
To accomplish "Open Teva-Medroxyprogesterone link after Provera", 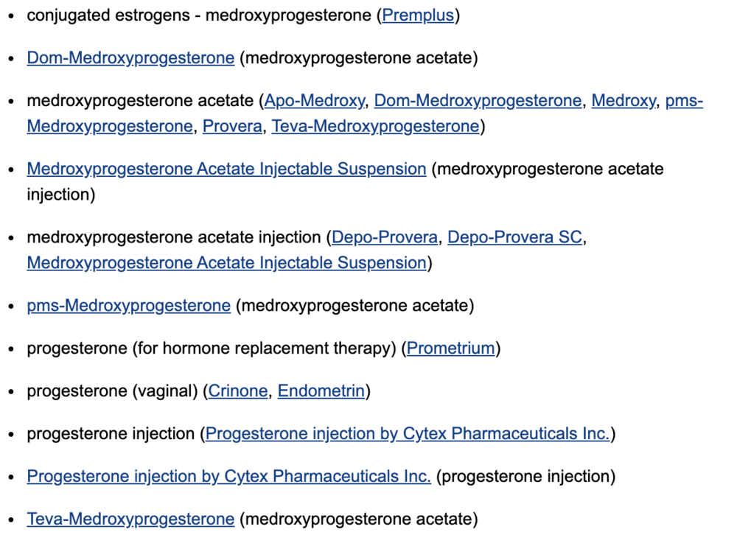I will coord(375,126).
